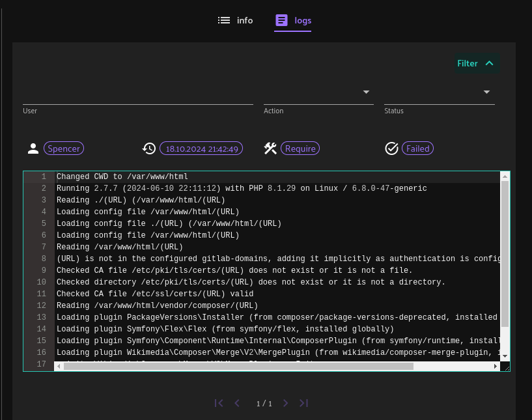Click the 1 / 1 page indicator

point(264,404)
